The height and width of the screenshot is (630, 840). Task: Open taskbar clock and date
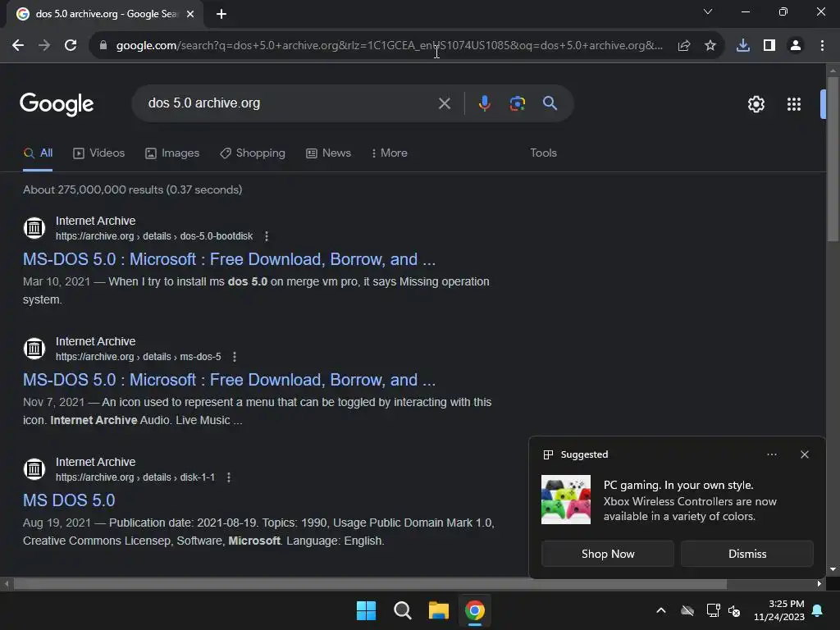(x=779, y=610)
